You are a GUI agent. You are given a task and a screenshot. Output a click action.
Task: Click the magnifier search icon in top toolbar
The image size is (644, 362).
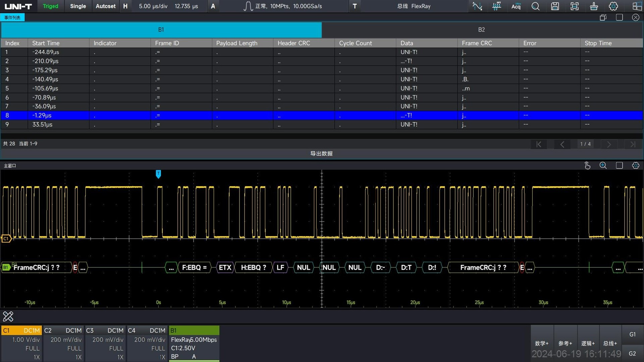point(535,6)
